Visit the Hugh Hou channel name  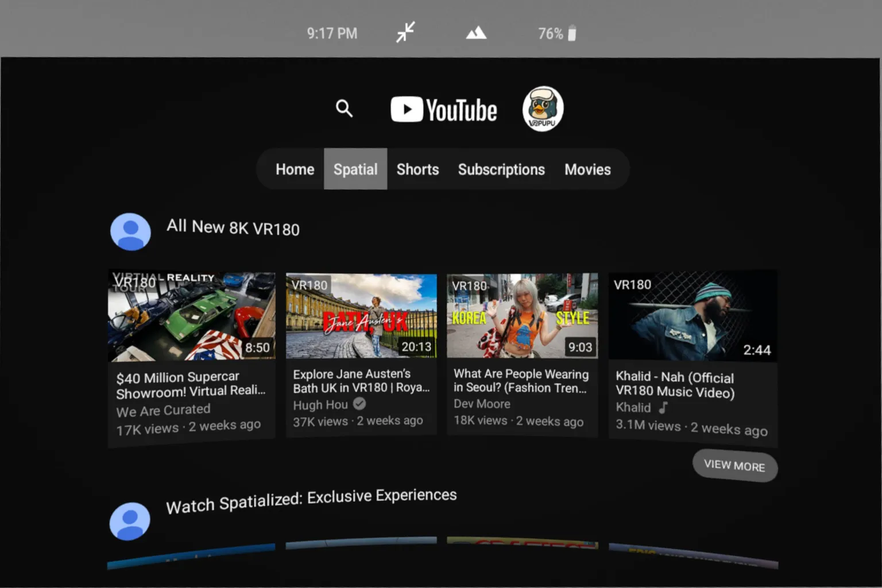point(320,405)
